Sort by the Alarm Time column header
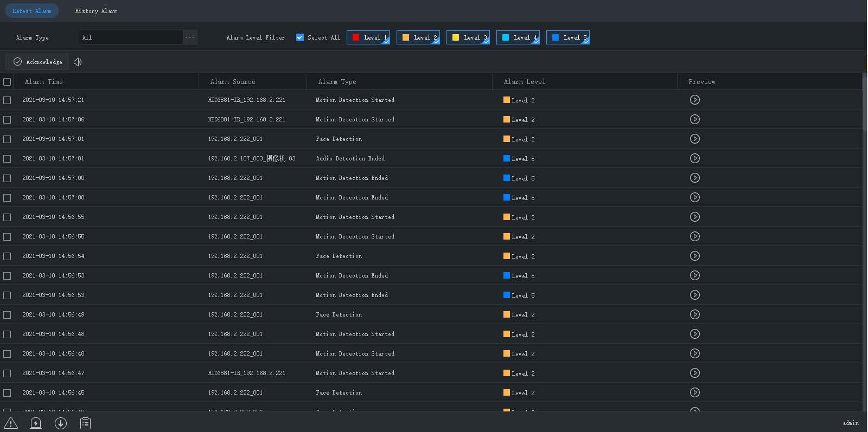The width and height of the screenshot is (868, 432). tap(44, 82)
